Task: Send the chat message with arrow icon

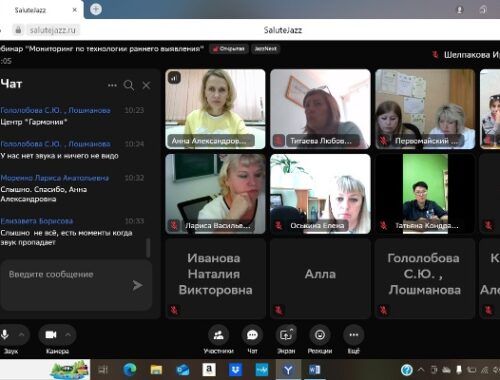Action: (x=137, y=285)
